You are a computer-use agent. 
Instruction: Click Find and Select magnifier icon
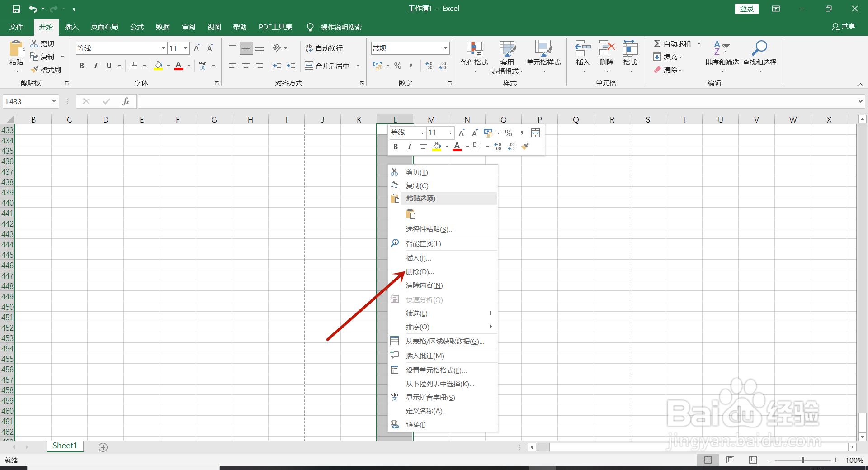pos(759,48)
